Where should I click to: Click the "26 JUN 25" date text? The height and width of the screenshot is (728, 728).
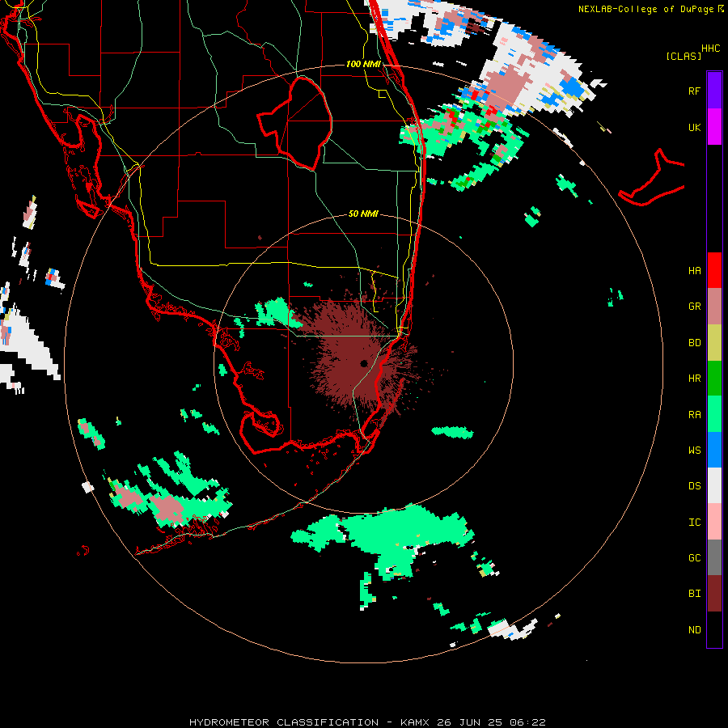click(x=469, y=722)
